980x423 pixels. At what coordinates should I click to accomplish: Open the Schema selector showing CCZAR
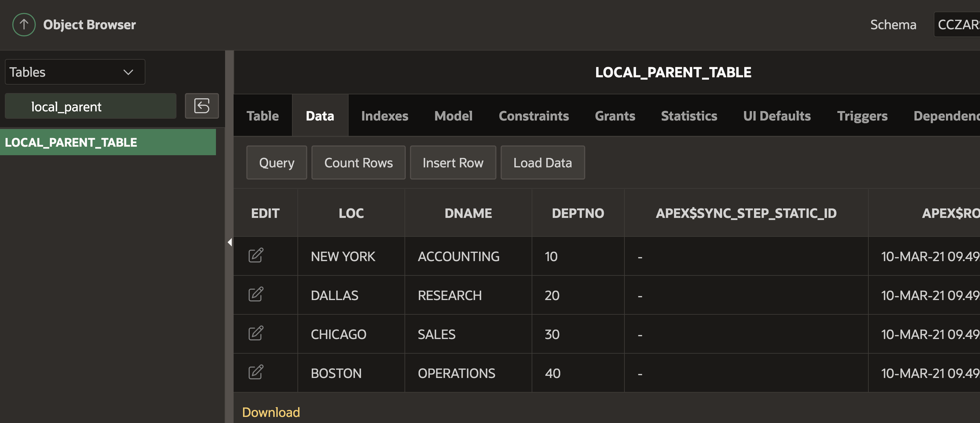point(957,25)
